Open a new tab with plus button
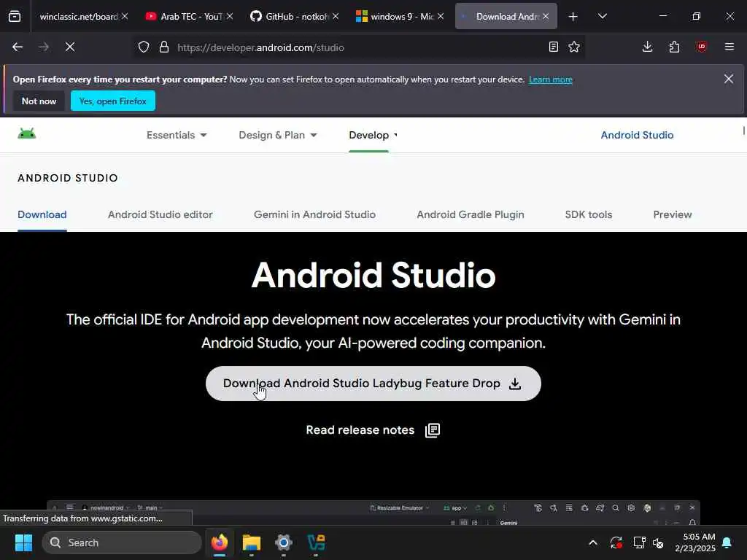747x560 pixels. (573, 17)
